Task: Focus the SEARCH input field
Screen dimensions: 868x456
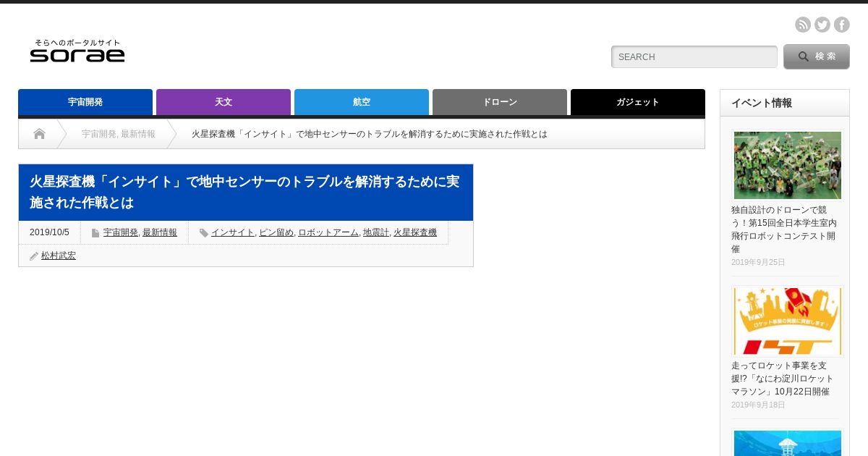Action: coord(694,56)
